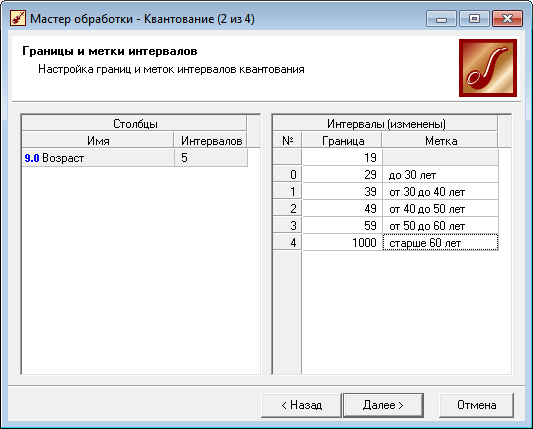Click row number 3 in intervals table
533x429 pixels.
pos(287,226)
